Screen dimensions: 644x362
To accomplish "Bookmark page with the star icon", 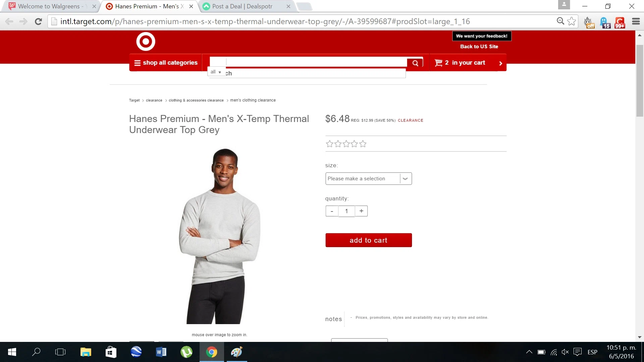I will pos(572,21).
